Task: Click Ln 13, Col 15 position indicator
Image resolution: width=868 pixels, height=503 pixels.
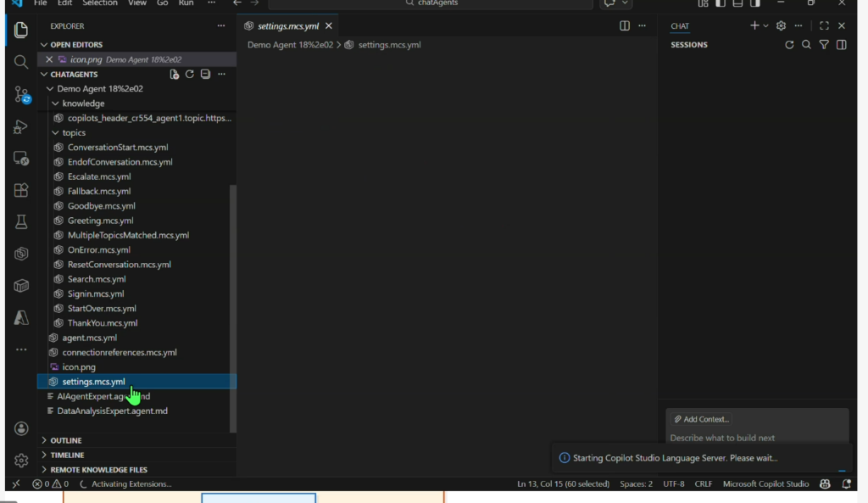Action: click(x=563, y=483)
